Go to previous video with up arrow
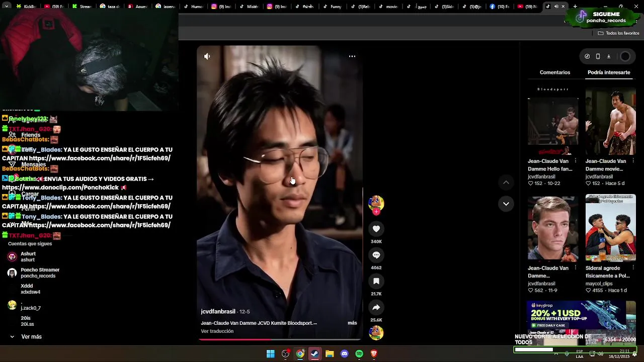The width and height of the screenshot is (644, 362). click(x=506, y=182)
